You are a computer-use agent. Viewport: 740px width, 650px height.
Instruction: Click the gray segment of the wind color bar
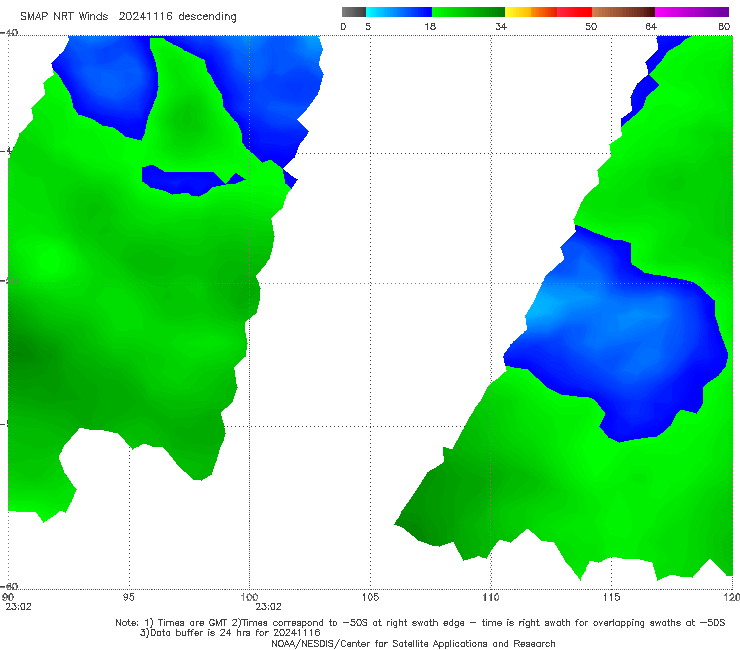(354, 12)
